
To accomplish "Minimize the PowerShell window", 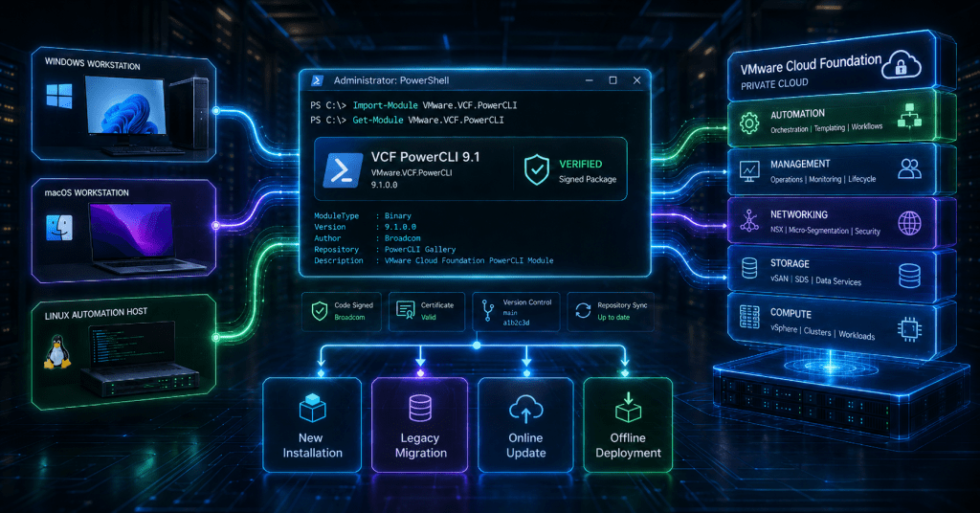I will (590, 80).
